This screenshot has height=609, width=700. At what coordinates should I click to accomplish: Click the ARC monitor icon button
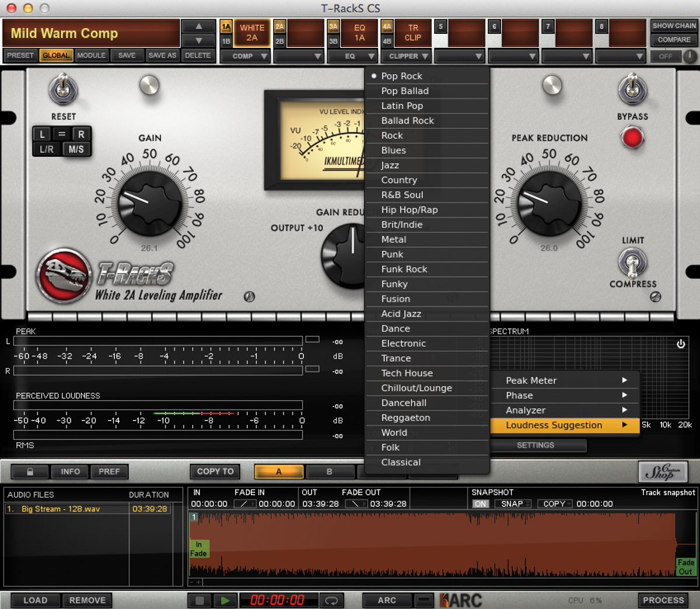[x=424, y=600]
